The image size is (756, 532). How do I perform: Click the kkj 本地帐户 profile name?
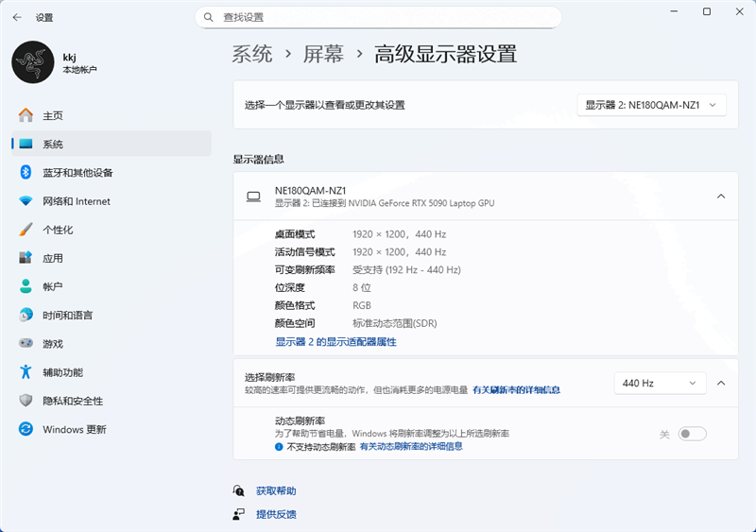pyautogui.click(x=79, y=63)
